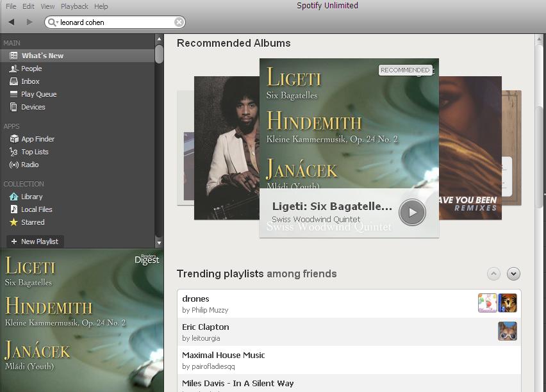This screenshot has height=392, width=546.
Task: Click the second friend avatar on drones row
Action: point(508,303)
